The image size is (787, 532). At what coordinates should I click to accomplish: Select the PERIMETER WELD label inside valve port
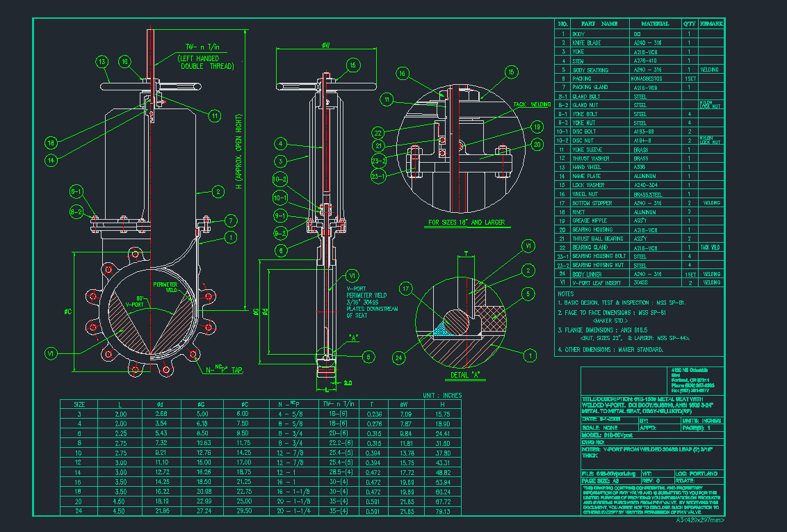pyautogui.click(x=168, y=287)
